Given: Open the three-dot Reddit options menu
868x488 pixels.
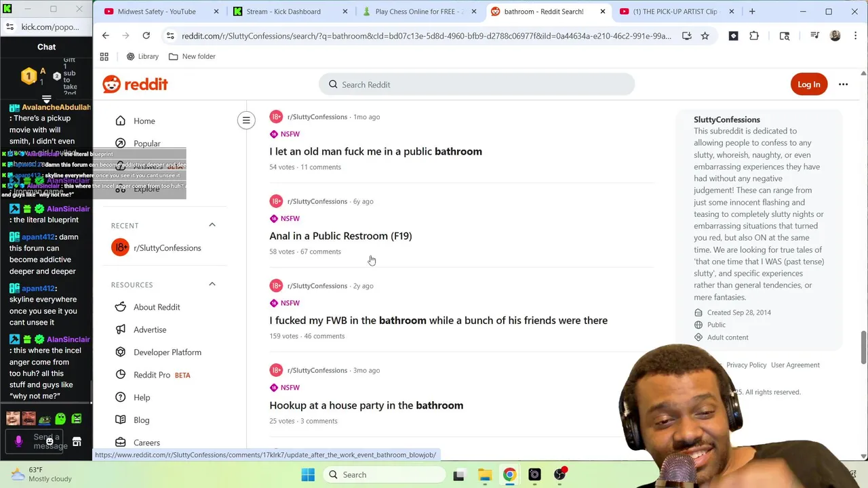Looking at the screenshot, I should [843, 85].
